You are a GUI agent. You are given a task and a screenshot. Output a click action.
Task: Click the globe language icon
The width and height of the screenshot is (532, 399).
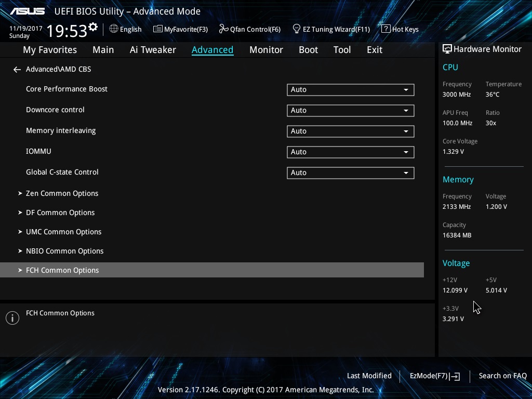click(x=114, y=29)
